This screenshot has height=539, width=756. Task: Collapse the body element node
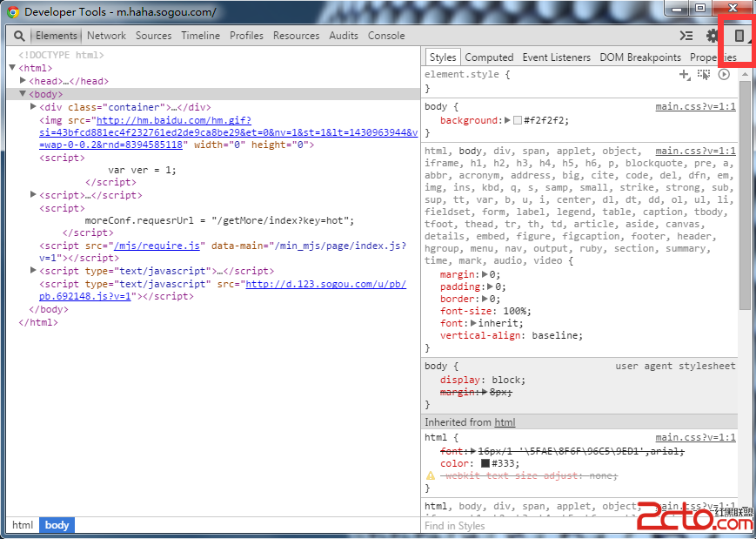pyautogui.click(x=23, y=94)
